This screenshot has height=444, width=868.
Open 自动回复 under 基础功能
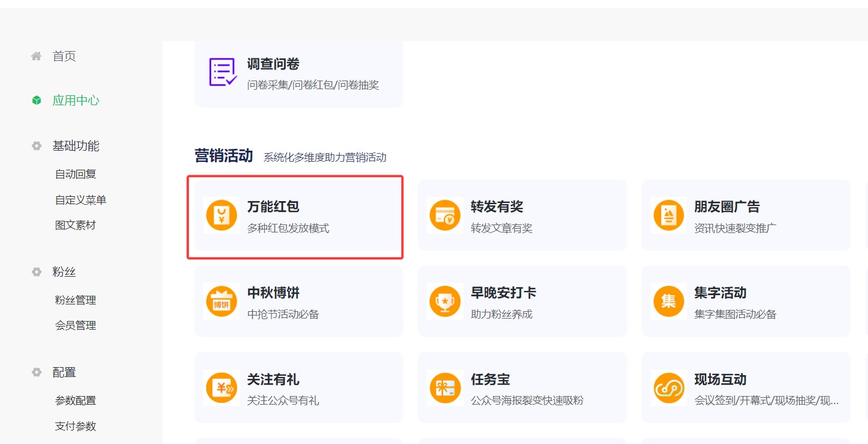pyautogui.click(x=76, y=174)
